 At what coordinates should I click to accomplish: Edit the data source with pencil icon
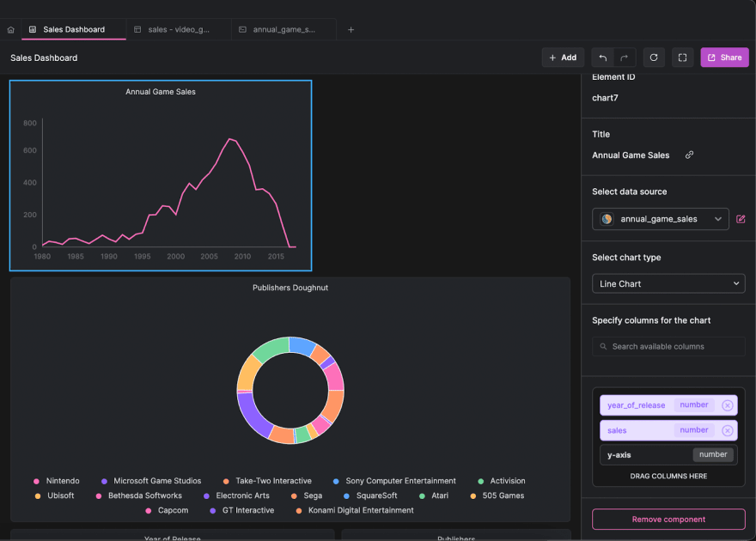[x=741, y=219]
